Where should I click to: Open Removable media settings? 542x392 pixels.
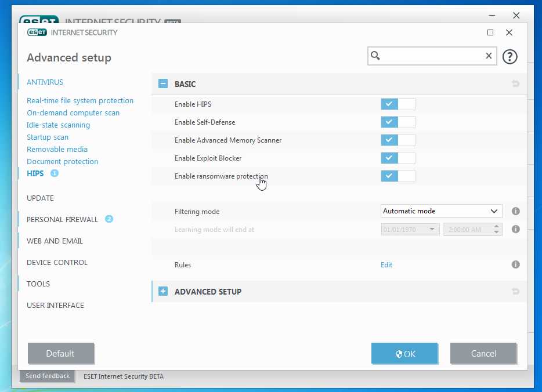pyautogui.click(x=57, y=149)
